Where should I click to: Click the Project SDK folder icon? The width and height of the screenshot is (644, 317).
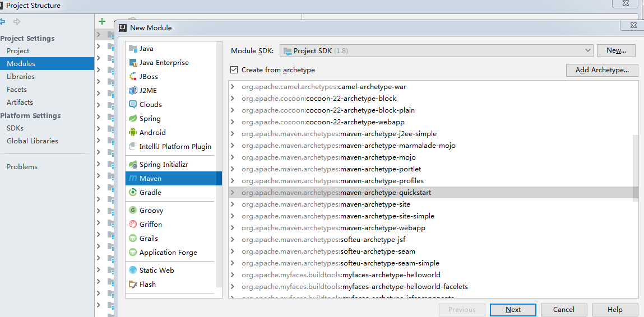click(x=288, y=51)
